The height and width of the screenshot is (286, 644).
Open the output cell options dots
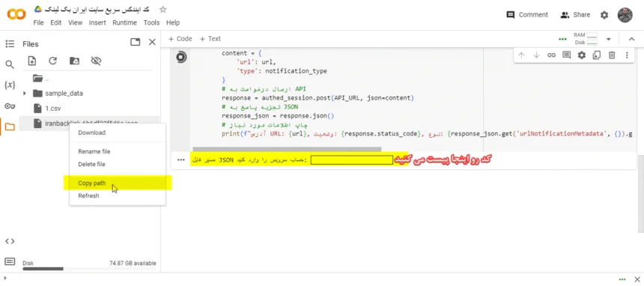[x=180, y=160]
